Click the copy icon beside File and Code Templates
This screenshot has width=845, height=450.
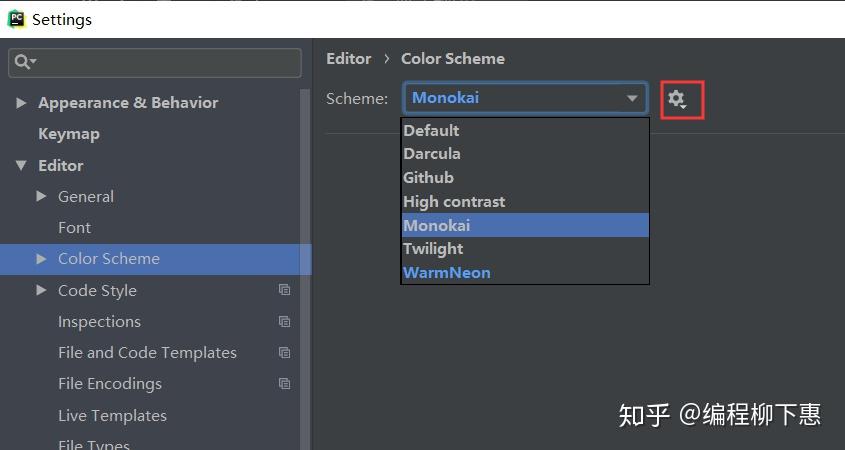(284, 353)
